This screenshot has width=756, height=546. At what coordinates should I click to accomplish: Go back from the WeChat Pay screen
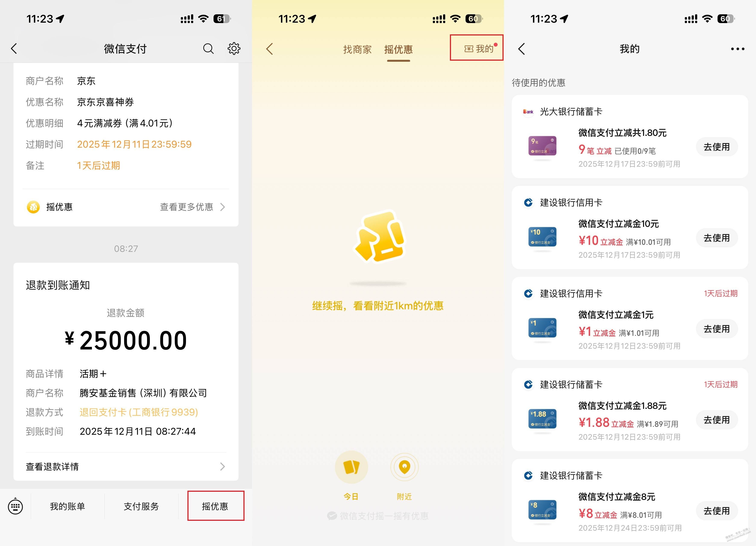[x=14, y=49]
